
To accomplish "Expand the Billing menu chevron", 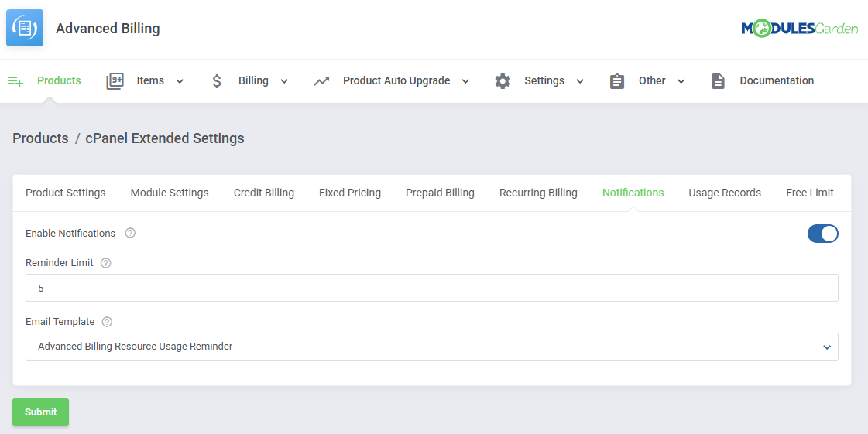I will (x=284, y=81).
